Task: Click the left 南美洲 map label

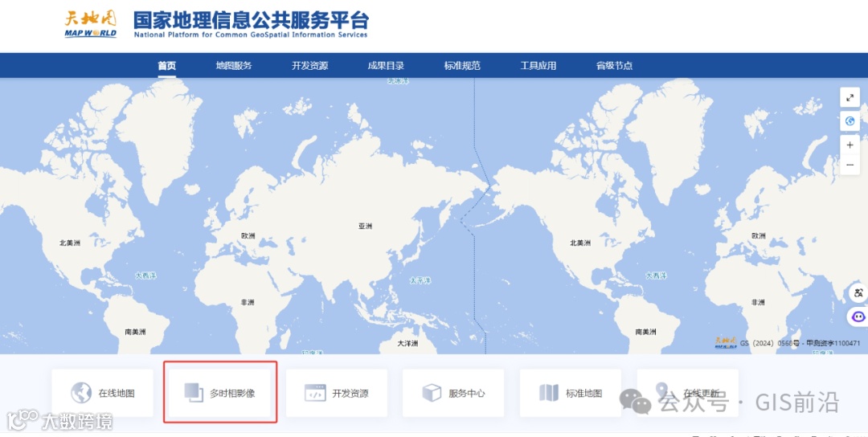Action: (x=135, y=332)
